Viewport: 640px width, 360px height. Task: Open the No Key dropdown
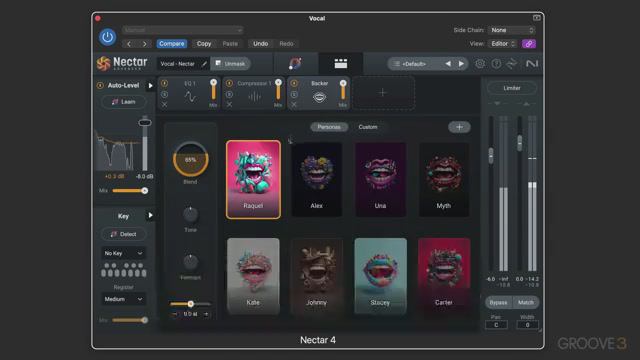click(124, 253)
